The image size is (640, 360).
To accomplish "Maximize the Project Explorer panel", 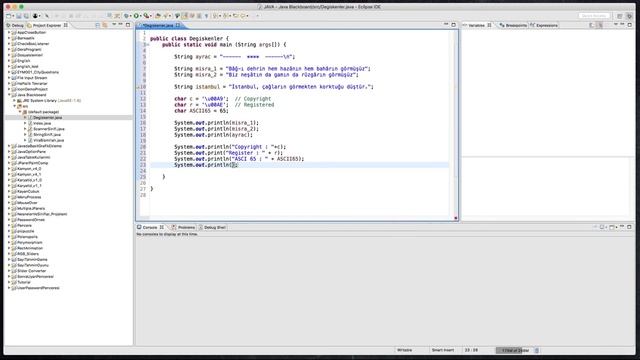I will 128,25.
